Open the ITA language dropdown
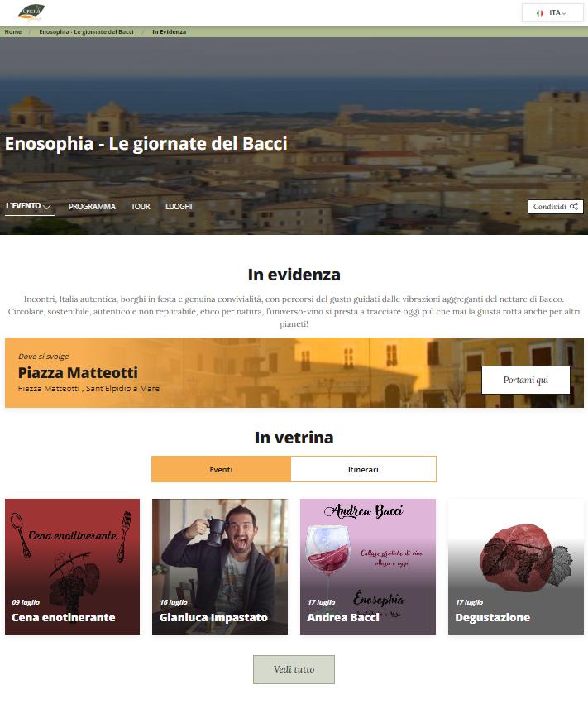Screen dimensions: 588x704 (552, 12)
